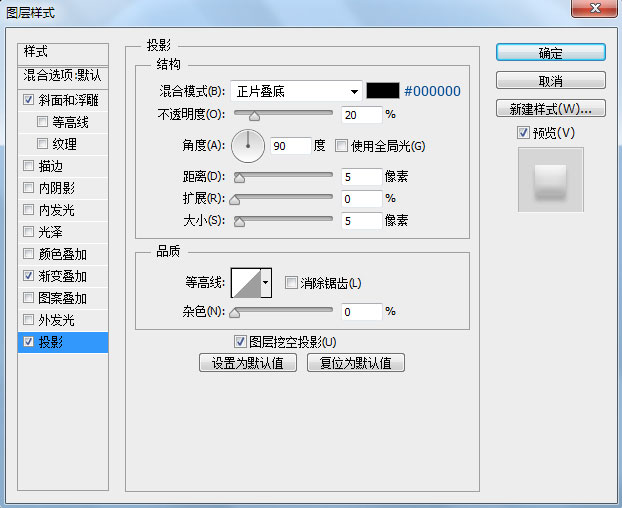Click the 杂色 slider handle
This screenshot has height=508, width=622.
click(x=235, y=313)
